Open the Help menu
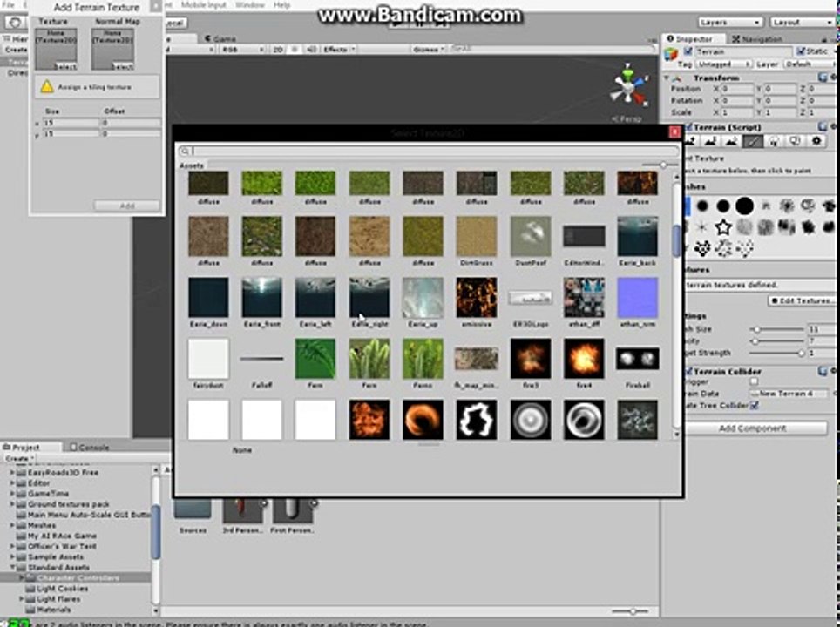Image resolution: width=840 pixels, height=627 pixels. 281,5
